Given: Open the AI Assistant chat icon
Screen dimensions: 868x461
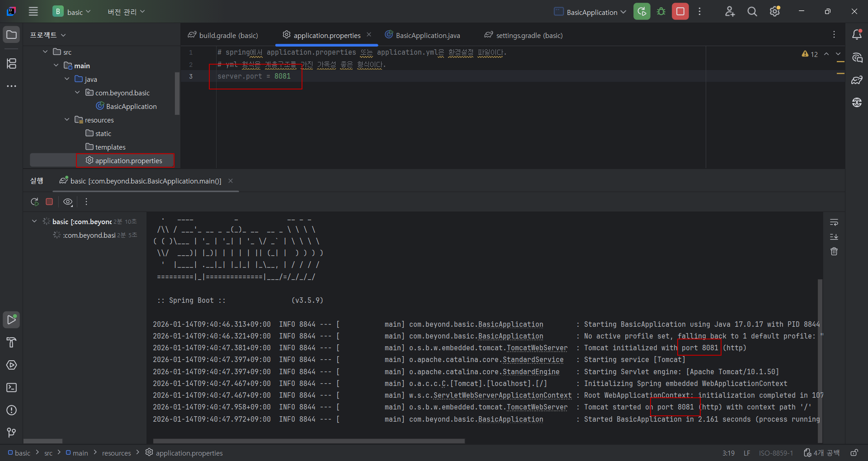Looking at the screenshot, I should point(857,57).
